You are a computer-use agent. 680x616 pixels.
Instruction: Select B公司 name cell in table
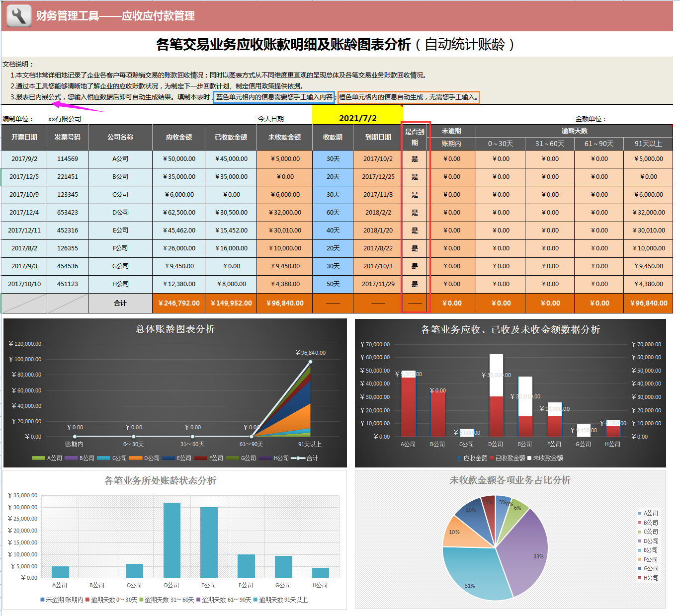(120, 177)
